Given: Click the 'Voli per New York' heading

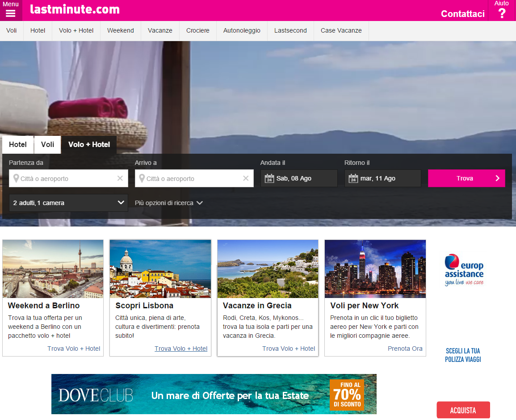Looking at the screenshot, I should (x=364, y=306).
